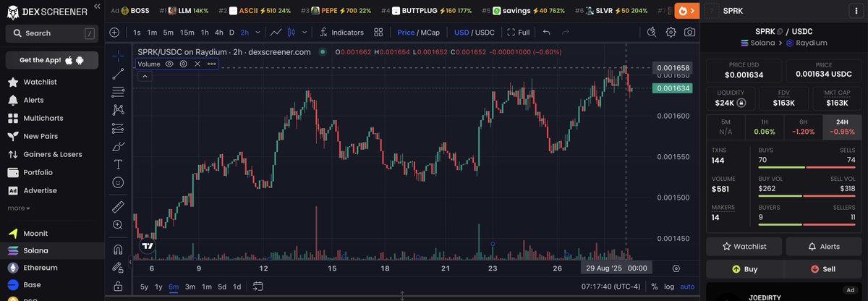This screenshot has height=301, width=868.
Task: Expand chart with the Full button
Action: tap(519, 33)
